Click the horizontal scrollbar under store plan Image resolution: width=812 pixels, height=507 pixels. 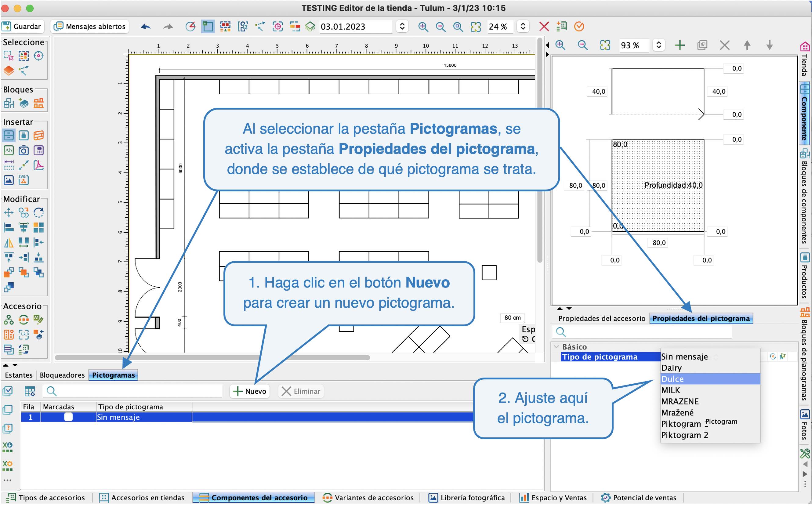pyautogui.click(x=212, y=358)
